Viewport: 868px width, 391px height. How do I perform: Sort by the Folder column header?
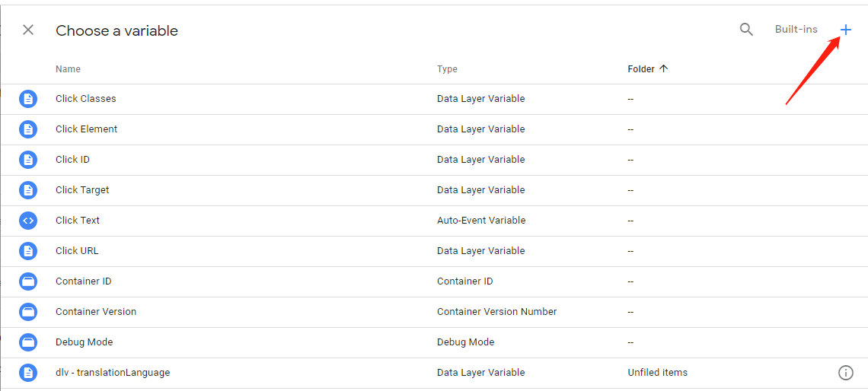[x=641, y=69]
